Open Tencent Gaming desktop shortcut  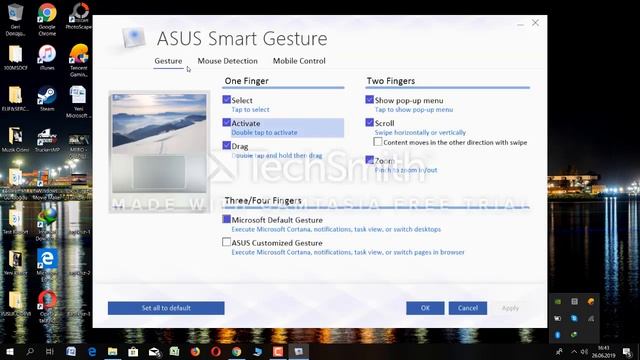tap(78, 60)
